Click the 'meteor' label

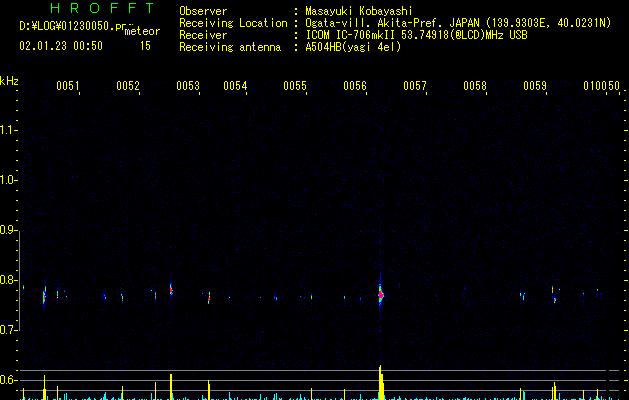(x=142, y=31)
